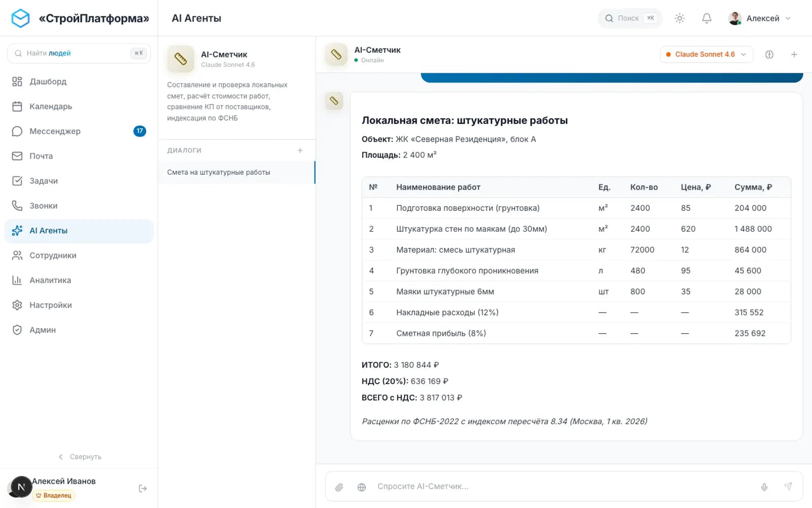Click the AI-Сметчик chat header avatar
Screen dimensions: 812x508
point(336,54)
